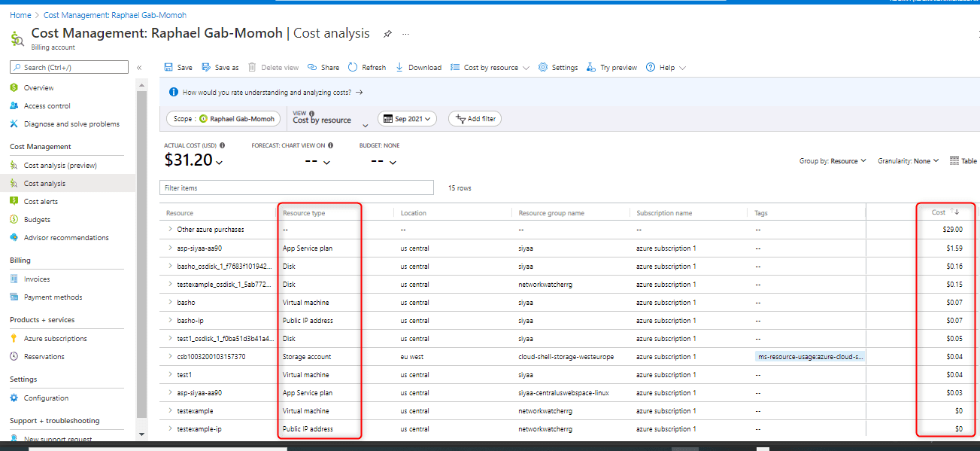Click the Home breadcrumb link
Image resolution: width=980 pixels, height=451 pixels.
tap(20, 15)
